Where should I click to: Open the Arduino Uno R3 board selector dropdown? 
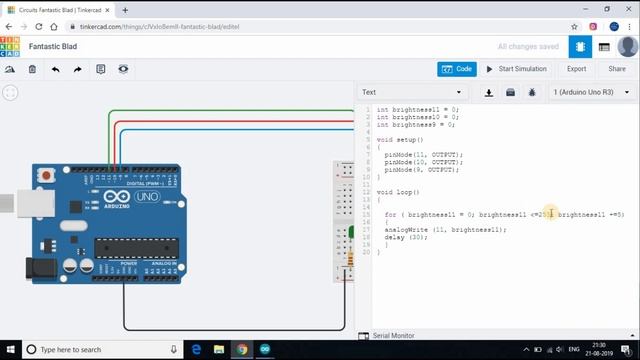pos(591,92)
